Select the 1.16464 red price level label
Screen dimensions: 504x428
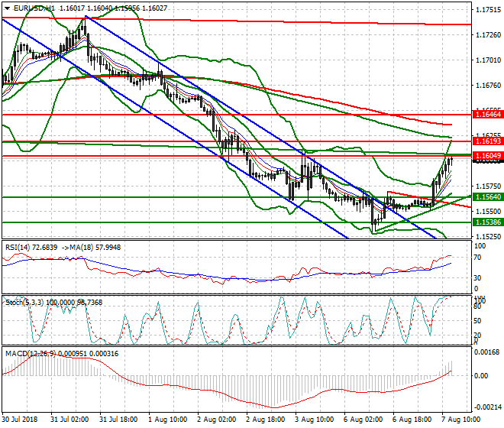pos(488,114)
